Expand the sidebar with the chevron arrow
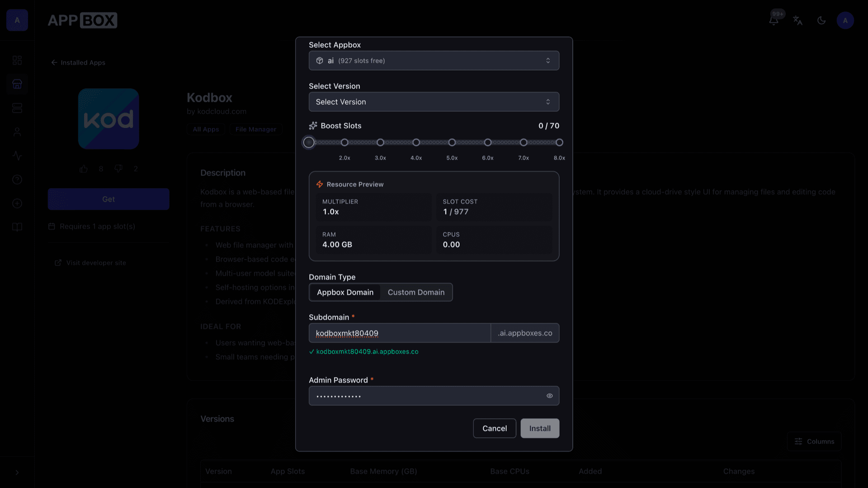 (17, 473)
